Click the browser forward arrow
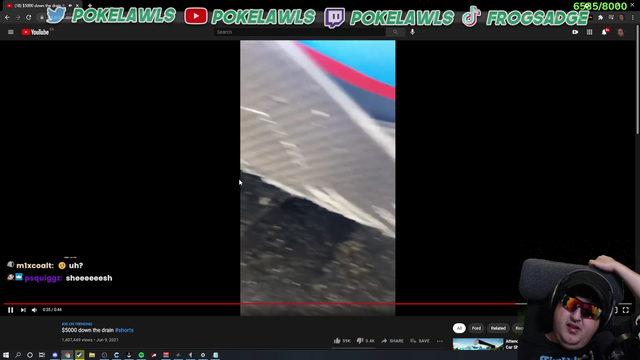Image resolution: width=640 pixels, height=360 pixels. point(18,18)
